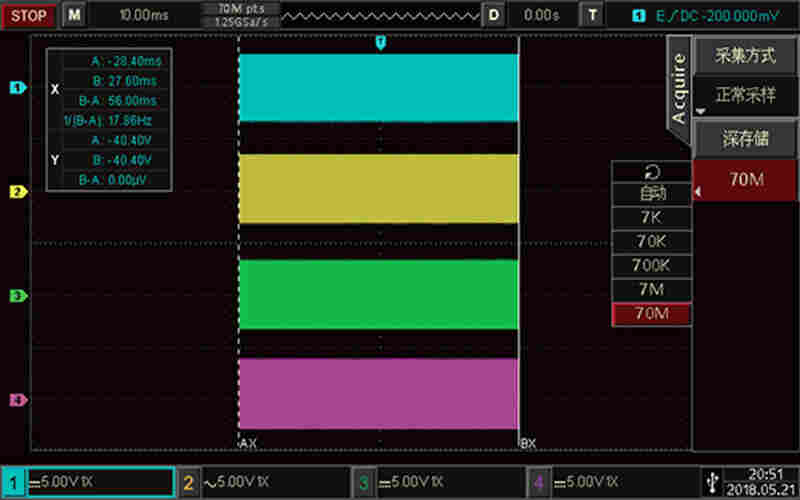Click the 10.00ms timebase readout
Image resolution: width=800 pixels, height=500 pixels.
145,15
